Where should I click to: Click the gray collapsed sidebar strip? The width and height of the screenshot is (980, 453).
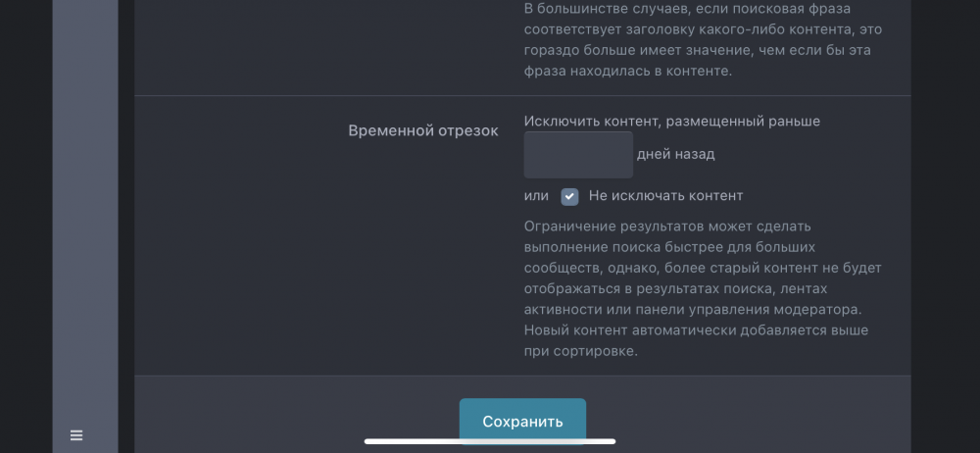point(85,226)
